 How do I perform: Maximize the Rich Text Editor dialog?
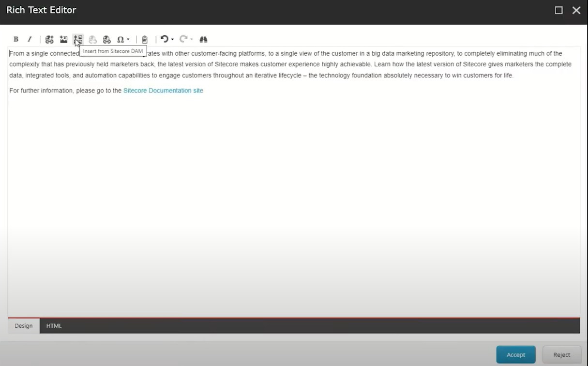click(x=558, y=10)
